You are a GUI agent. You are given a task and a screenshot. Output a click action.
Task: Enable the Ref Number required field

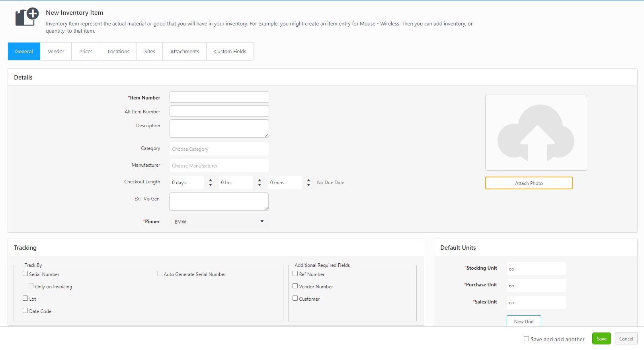[295, 274]
